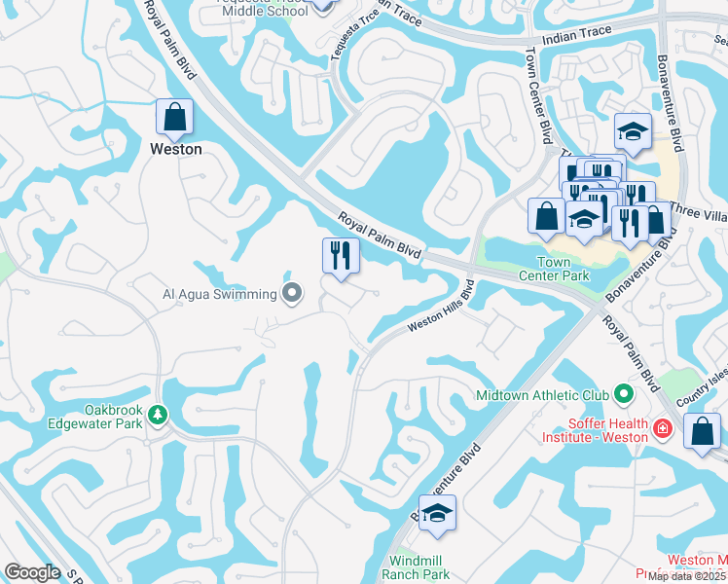Click the Al Agua Swimming location marker
The height and width of the screenshot is (584, 728).
coord(293,294)
